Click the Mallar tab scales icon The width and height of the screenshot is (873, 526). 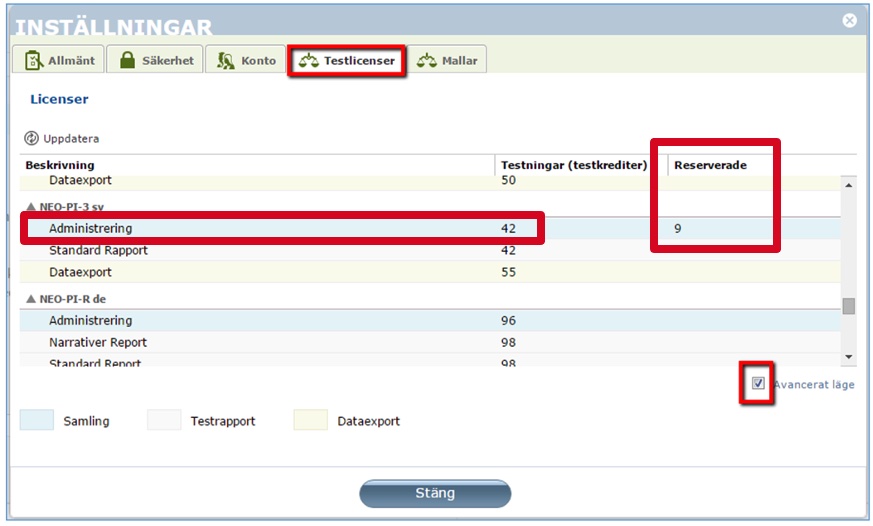427,61
